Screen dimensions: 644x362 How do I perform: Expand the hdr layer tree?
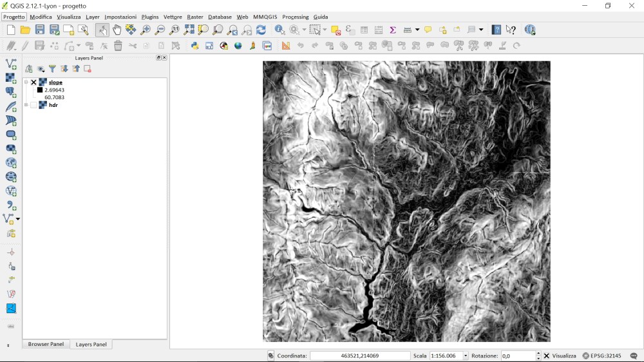pyautogui.click(x=26, y=105)
